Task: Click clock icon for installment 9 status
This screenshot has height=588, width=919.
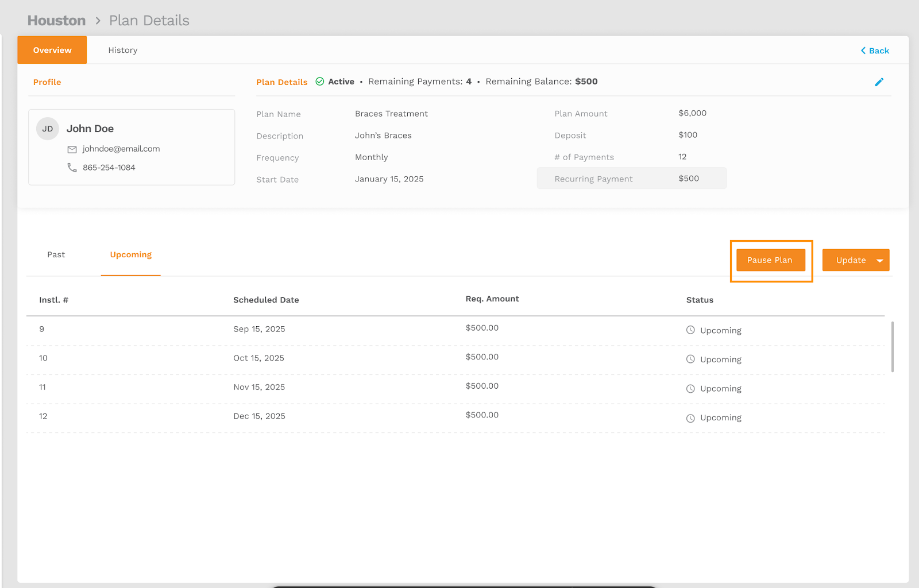Action: click(690, 330)
